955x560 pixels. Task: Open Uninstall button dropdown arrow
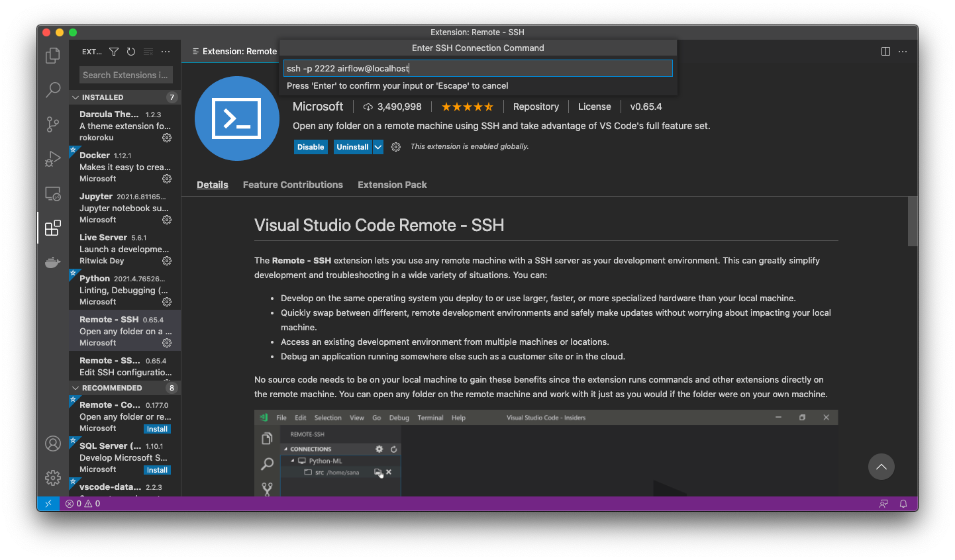click(x=378, y=147)
